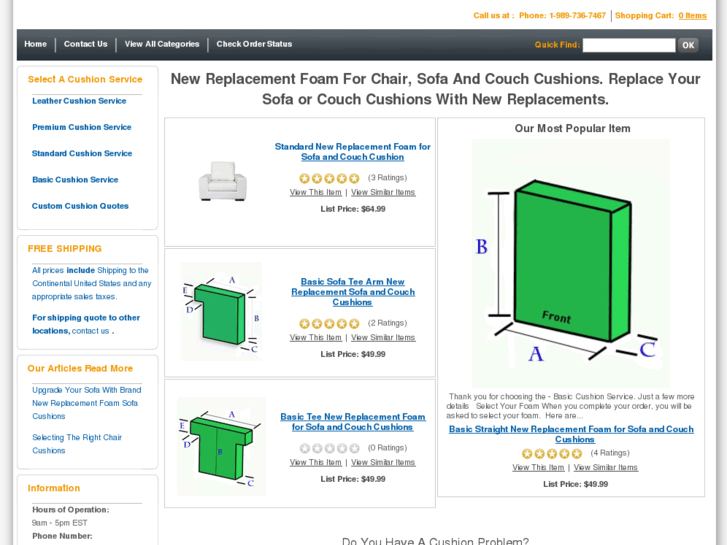This screenshot has height=545, width=727.
Task: Open the large green straight cushion image
Action: [x=570, y=263]
